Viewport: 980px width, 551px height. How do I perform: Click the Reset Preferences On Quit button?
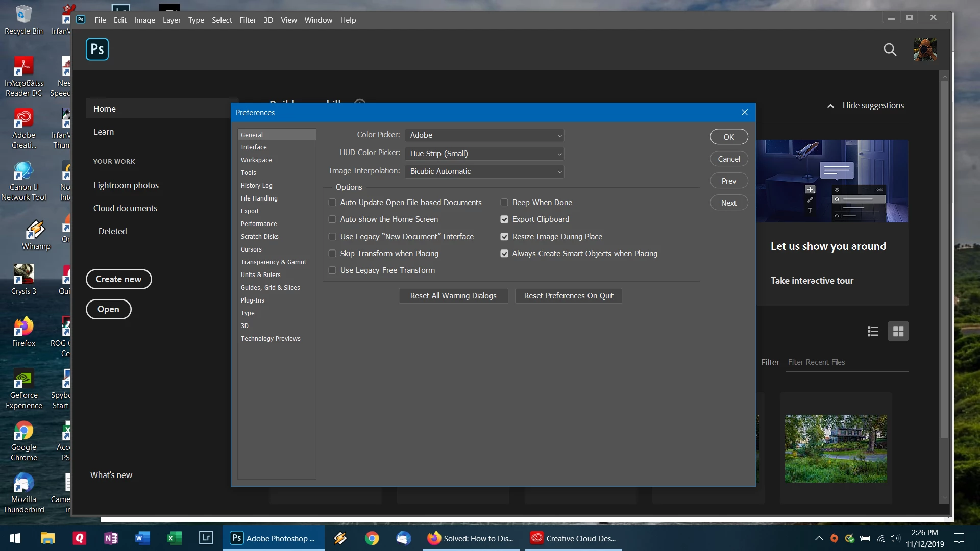point(569,296)
